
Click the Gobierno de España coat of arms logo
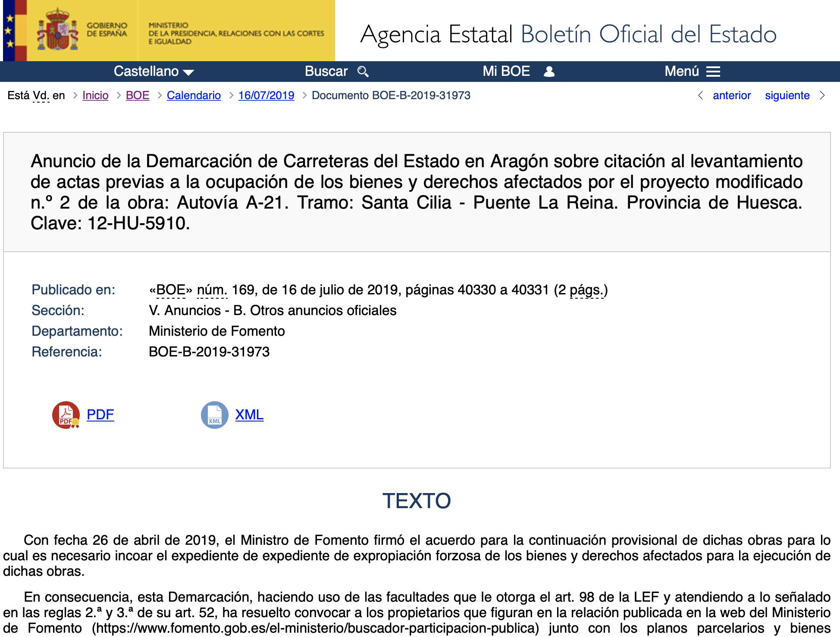point(57,29)
